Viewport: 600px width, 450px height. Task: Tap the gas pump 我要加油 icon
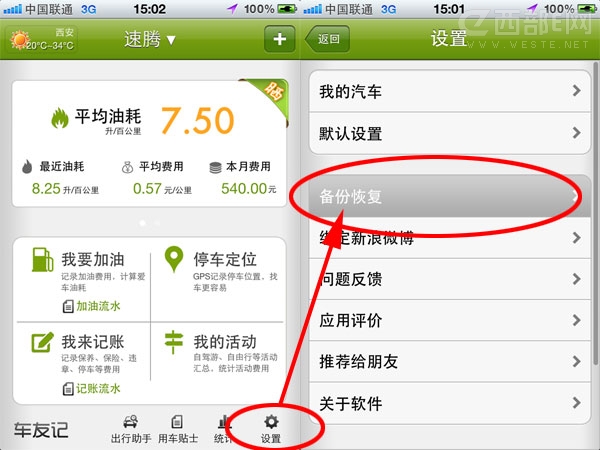click(42, 260)
